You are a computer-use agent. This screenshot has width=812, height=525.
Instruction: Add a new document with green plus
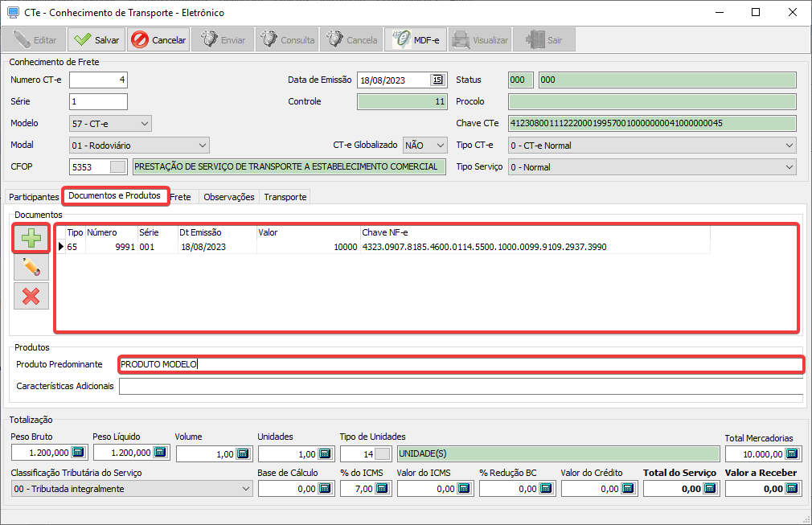pos(31,238)
